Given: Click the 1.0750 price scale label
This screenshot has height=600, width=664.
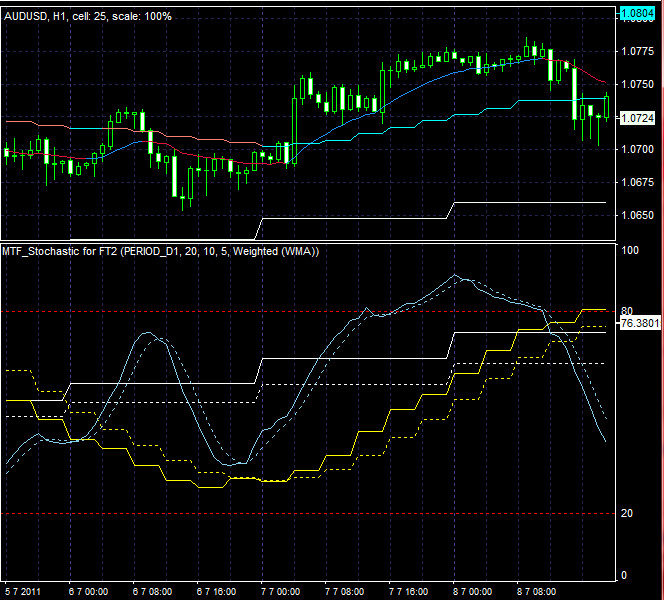Looking at the screenshot, I should 637,84.
